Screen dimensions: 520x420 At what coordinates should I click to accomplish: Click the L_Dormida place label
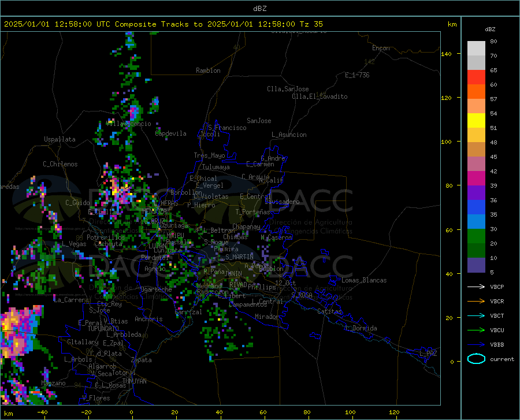click(361, 328)
